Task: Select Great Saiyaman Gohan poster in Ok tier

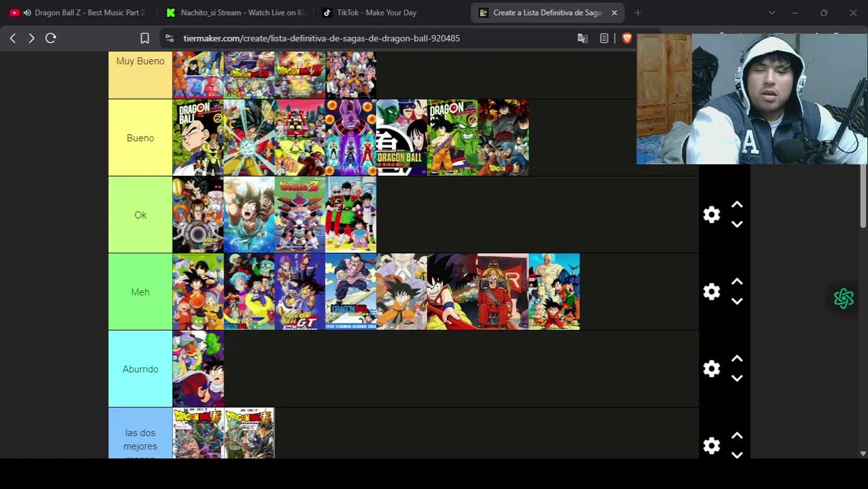Action: click(350, 215)
